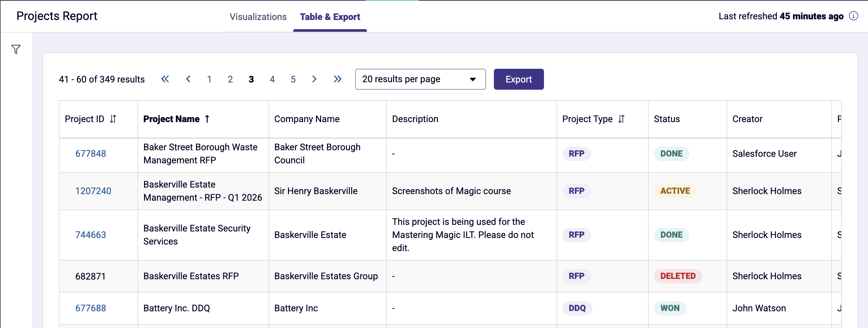Click the '41 - 60 of 349 results' text
Viewport: 868px width, 328px height.
click(x=102, y=79)
